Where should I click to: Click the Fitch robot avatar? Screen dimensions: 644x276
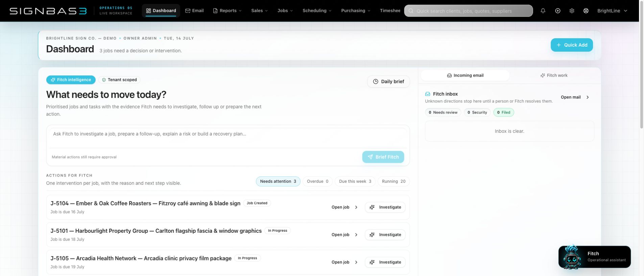coord(572,257)
